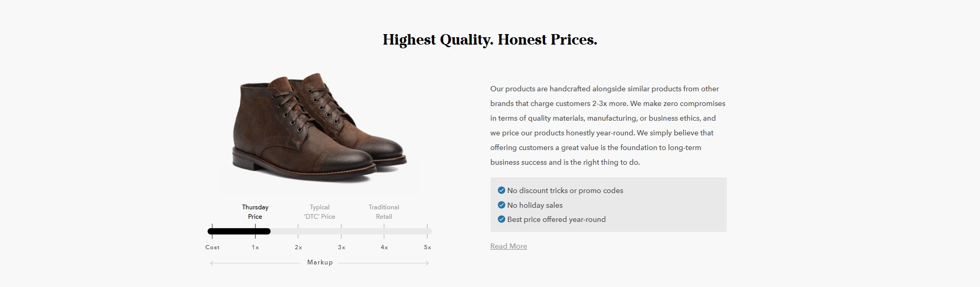Click the No discount tricks or promo codes text
This screenshot has height=287, width=980.
pos(565,190)
